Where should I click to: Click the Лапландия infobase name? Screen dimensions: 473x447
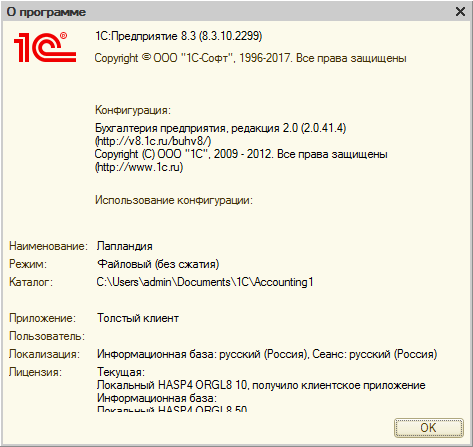click(125, 246)
